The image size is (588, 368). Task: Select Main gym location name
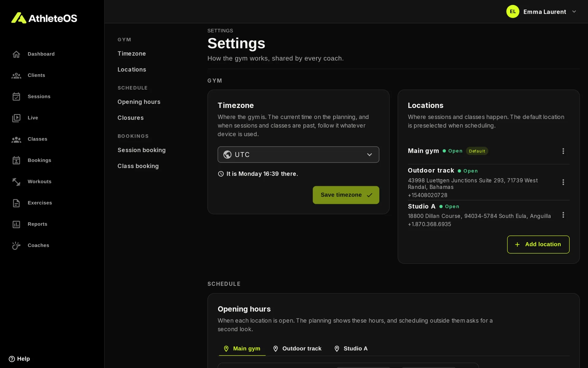coord(423,151)
